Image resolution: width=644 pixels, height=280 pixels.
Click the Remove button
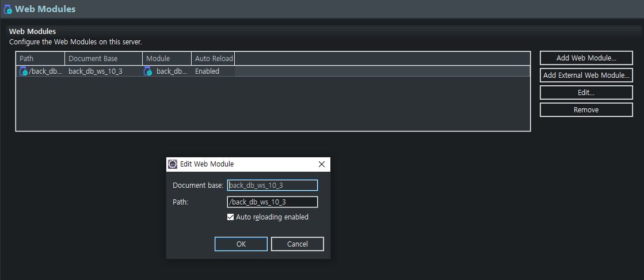pyautogui.click(x=586, y=110)
